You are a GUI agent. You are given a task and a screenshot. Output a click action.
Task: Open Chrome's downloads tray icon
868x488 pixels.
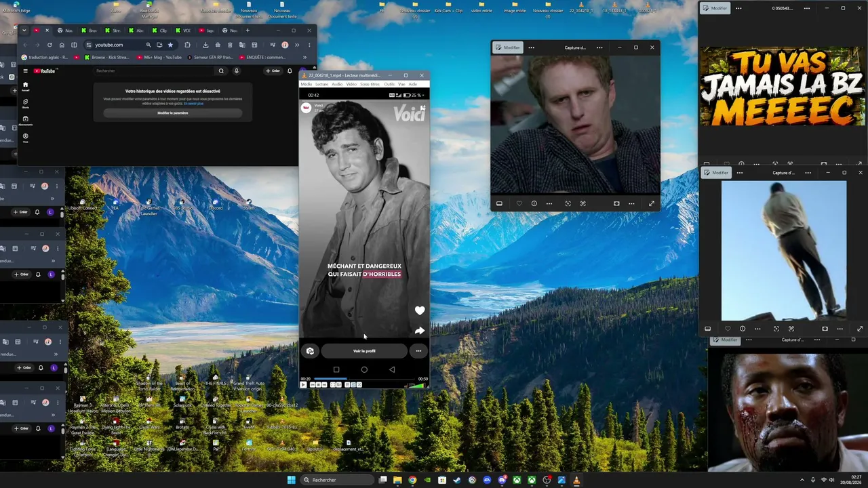205,45
